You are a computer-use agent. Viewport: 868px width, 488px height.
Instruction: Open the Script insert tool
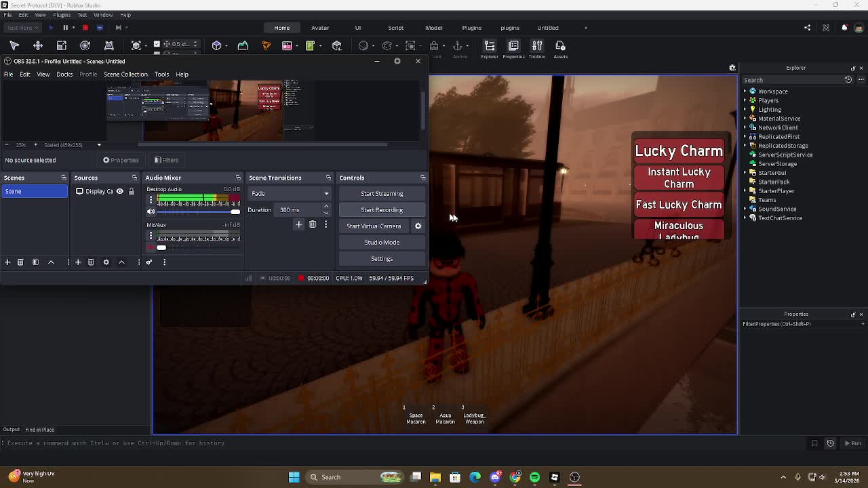point(311,45)
